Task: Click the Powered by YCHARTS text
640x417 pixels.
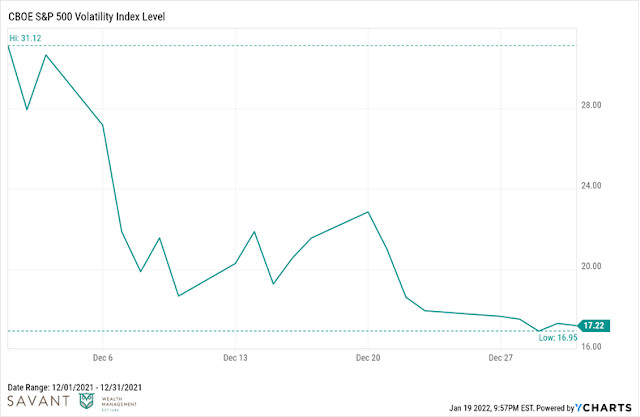Action: (584, 408)
